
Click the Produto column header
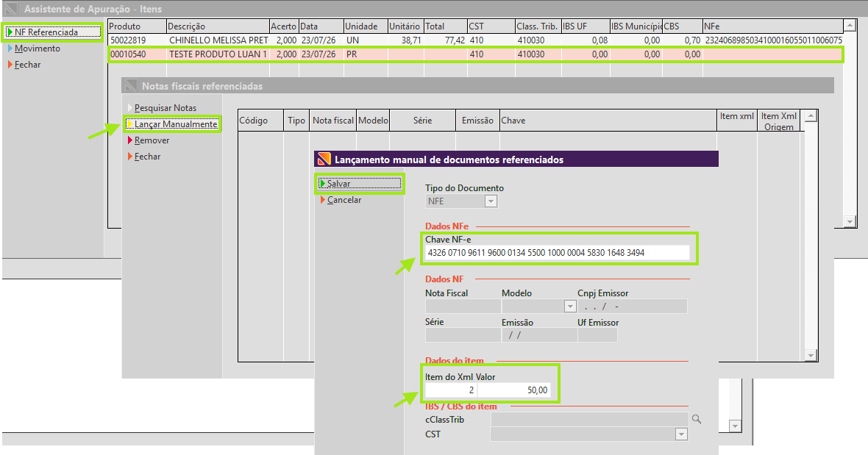click(x=137, y=26)
